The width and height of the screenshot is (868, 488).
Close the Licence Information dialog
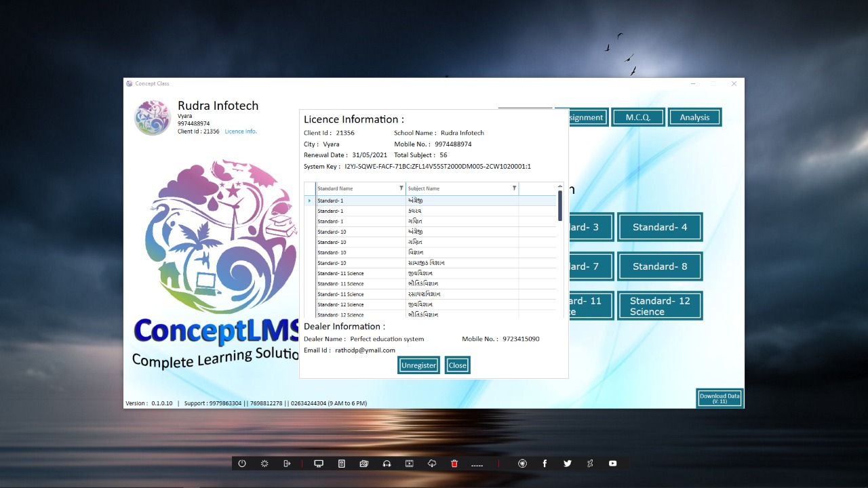coord(457,365)
